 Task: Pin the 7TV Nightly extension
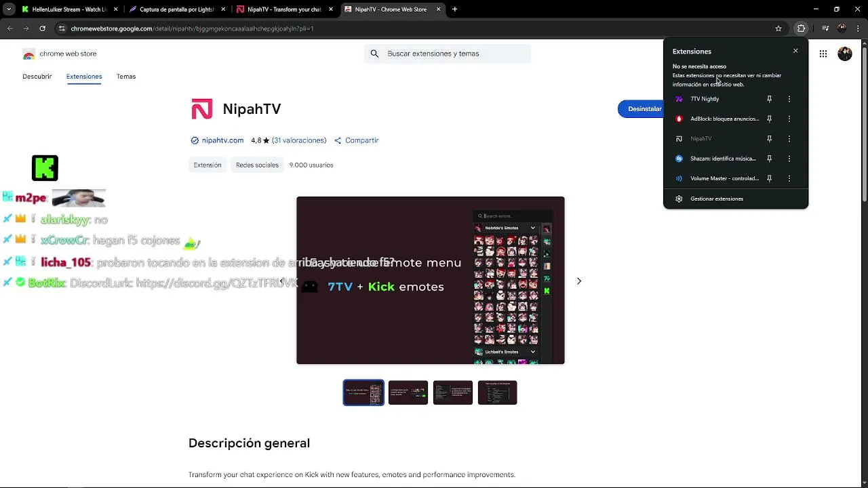(769, 99)
